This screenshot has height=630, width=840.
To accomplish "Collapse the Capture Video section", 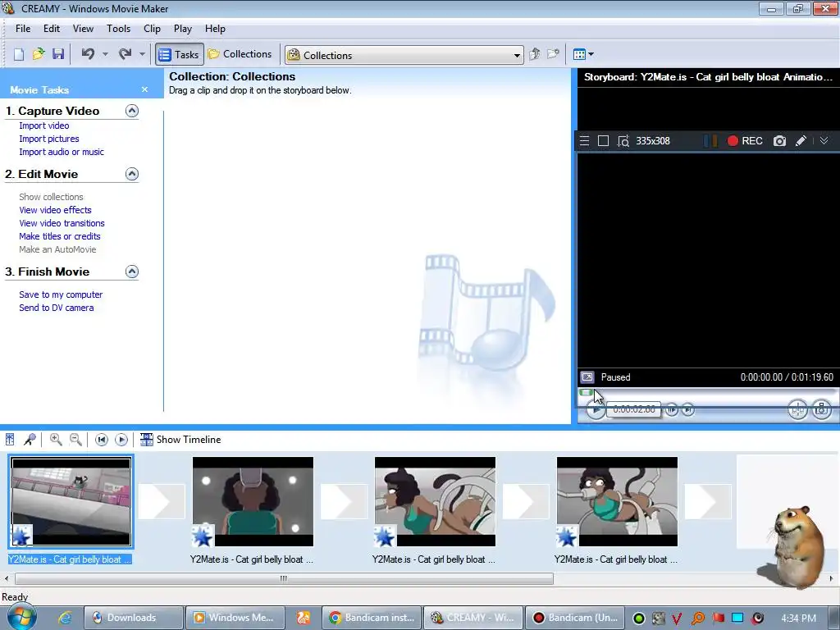I will pos(132,111).
